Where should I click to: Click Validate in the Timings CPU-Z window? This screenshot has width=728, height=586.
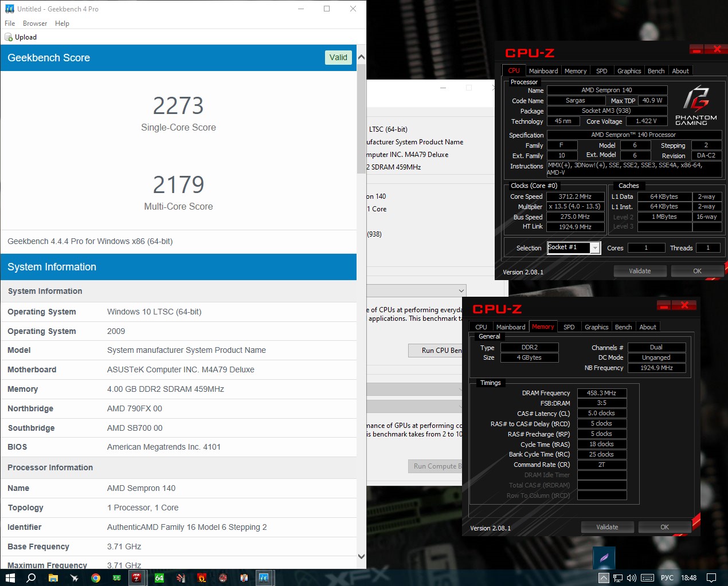coord(607,527)
